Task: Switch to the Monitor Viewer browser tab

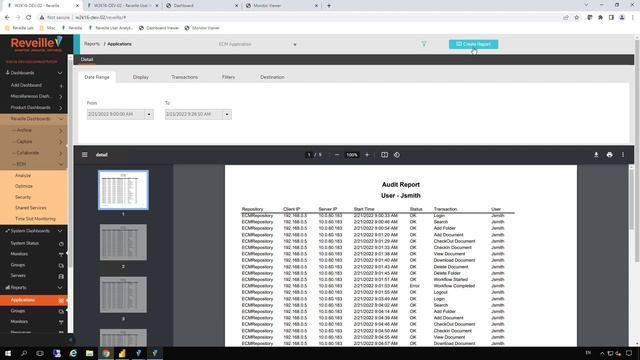Action: tap(282, 6)
